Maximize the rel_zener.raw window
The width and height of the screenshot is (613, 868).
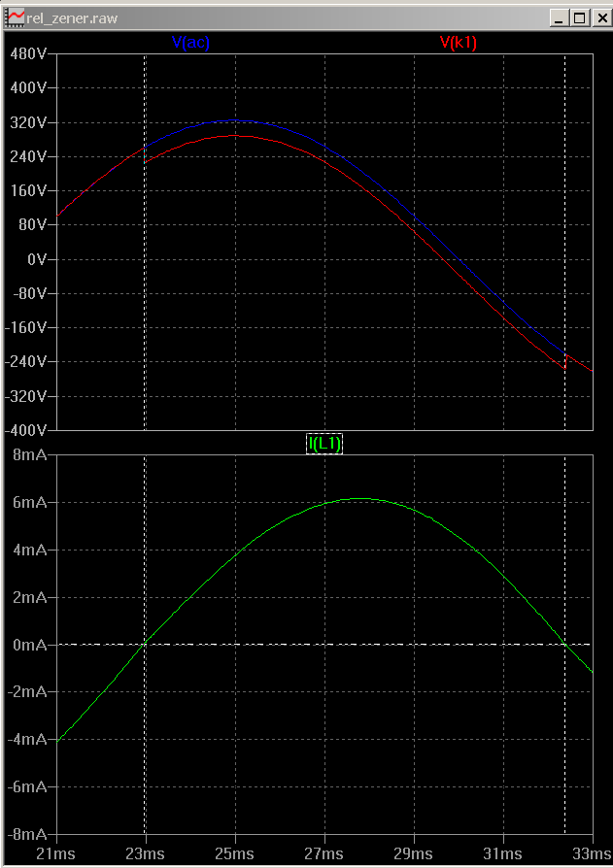pyautogui.click(x=580, y=18)
